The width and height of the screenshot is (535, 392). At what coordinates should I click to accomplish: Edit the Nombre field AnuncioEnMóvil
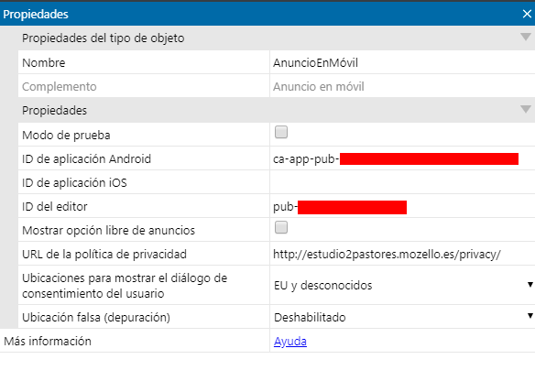(x=402, y=62)
